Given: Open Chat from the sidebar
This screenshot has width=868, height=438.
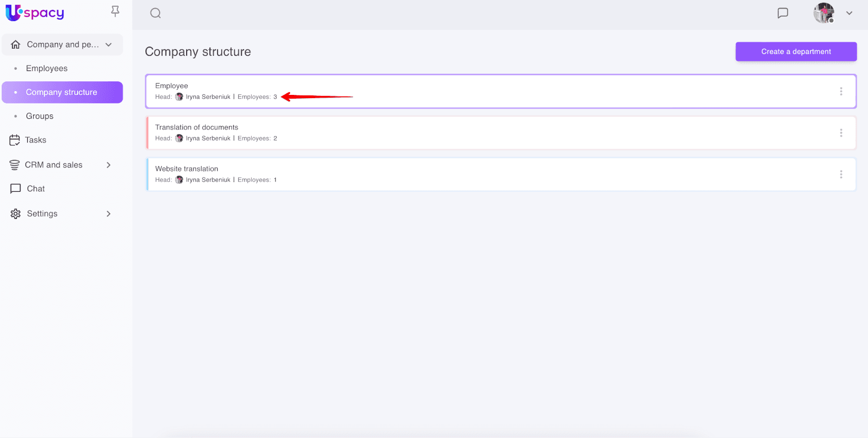Looking at the screenshot, I should [36, 189].
